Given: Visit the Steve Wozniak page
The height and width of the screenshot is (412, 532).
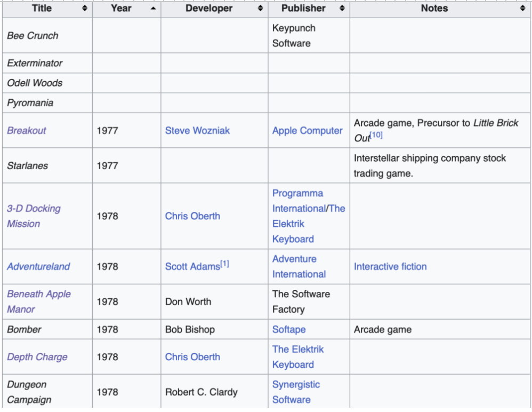Looking at the screenshot, I should pos(197,130).
